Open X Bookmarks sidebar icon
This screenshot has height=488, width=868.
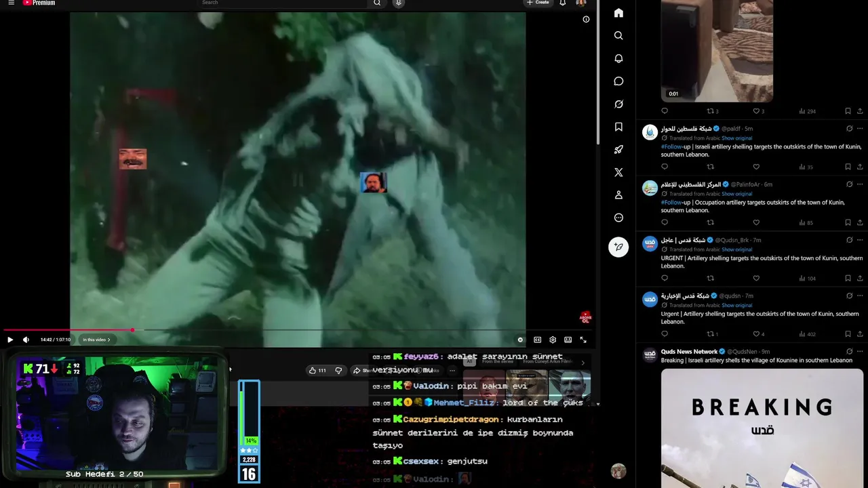tap(618, 127)
